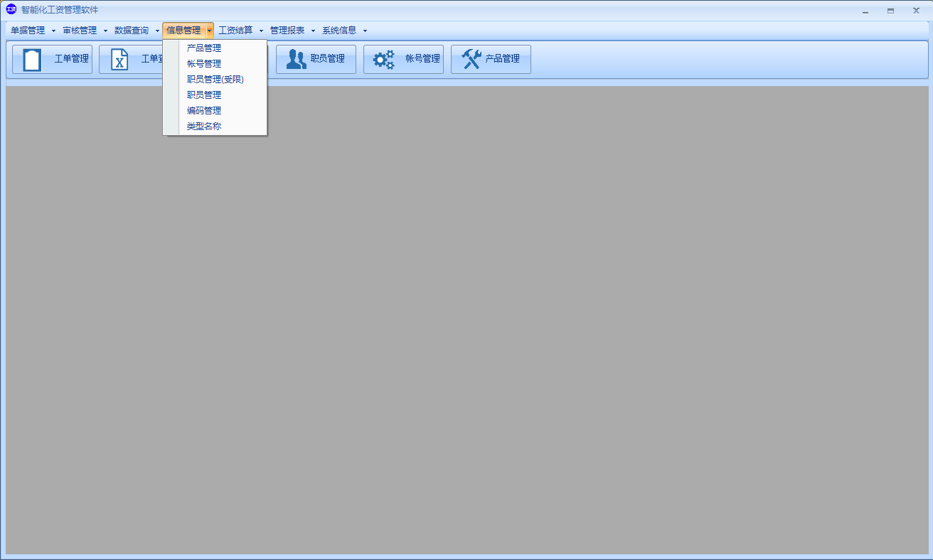Screen dimensions: 933x560
Task: Collapse the open 信息管理 menu via its arrow
Action: pos(209,31)
